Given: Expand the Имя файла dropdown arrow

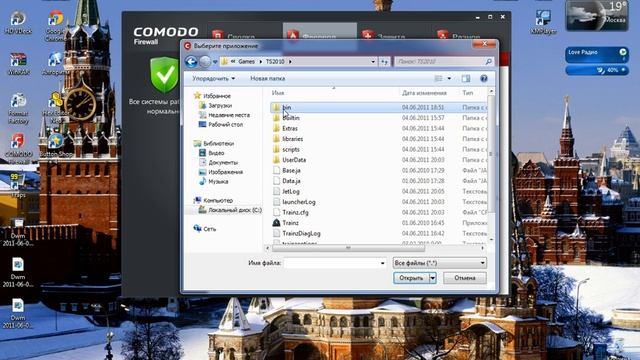Looking at the screenshot, I should click(x=382, y=263).
